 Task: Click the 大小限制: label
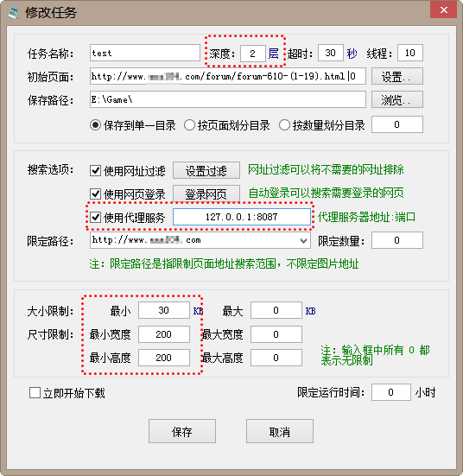(50, 311)
